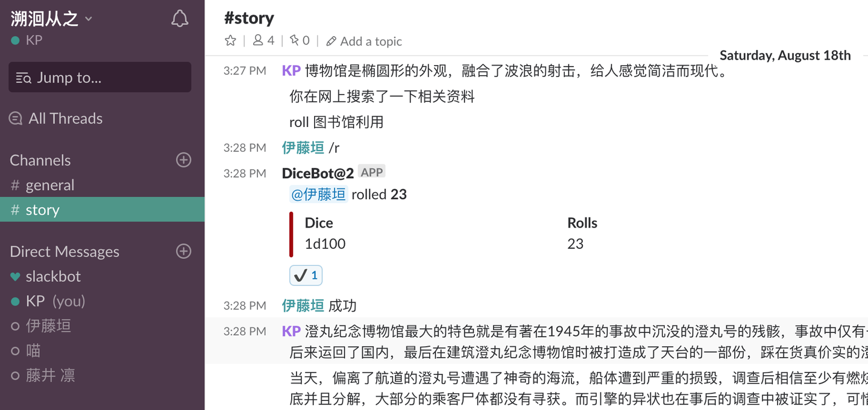Star the #story channel
The height and width of the screenshot is (410, 868).
click(x=230, y=40)
